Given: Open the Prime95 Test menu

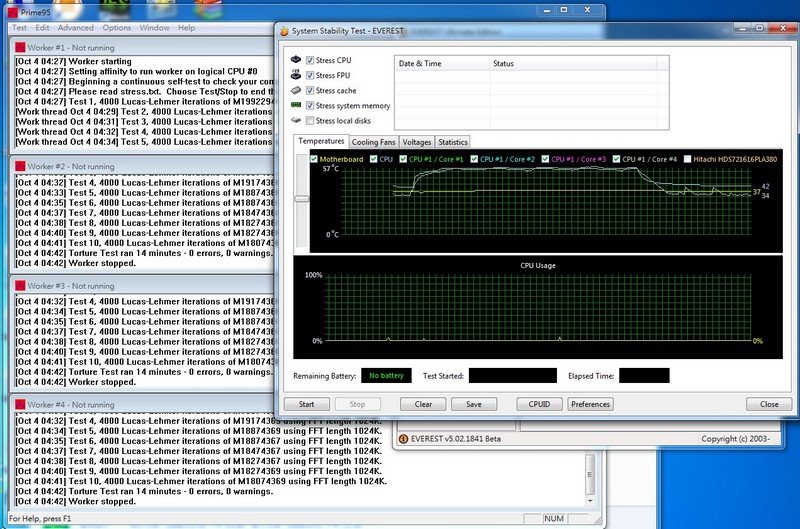Looking at the screenshot, I should coord(19,28).
